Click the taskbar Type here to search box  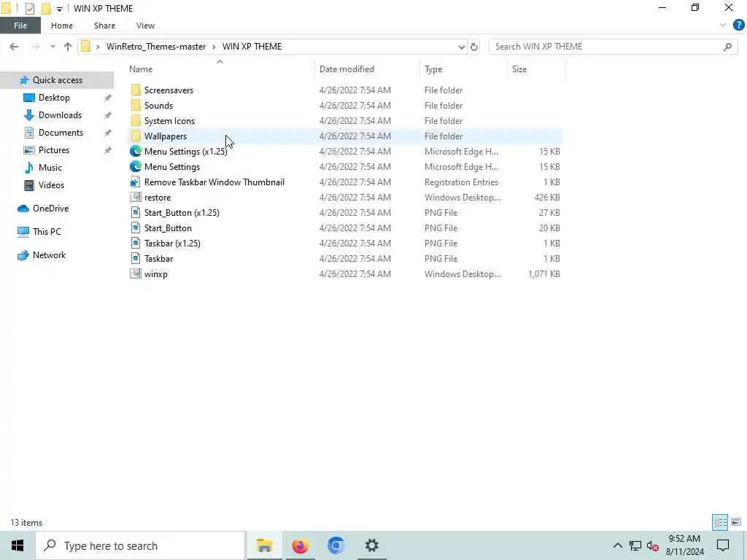point(140,545)
